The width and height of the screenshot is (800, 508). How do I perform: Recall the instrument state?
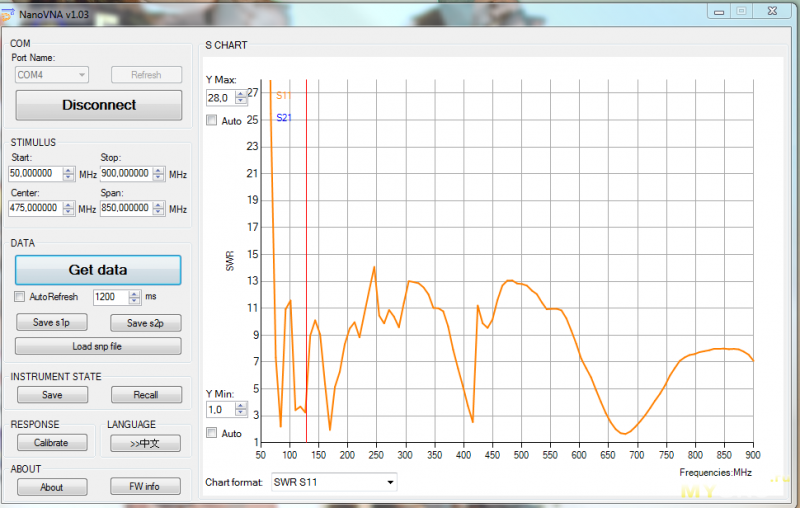[x=145, y=395]
